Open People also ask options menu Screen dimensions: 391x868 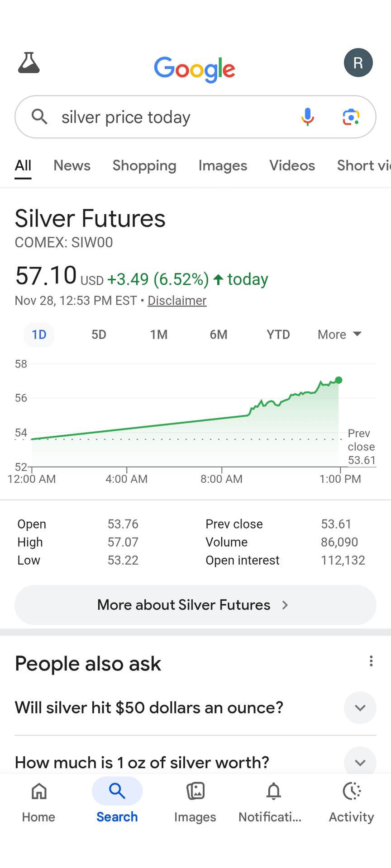[x=371, y=661]
